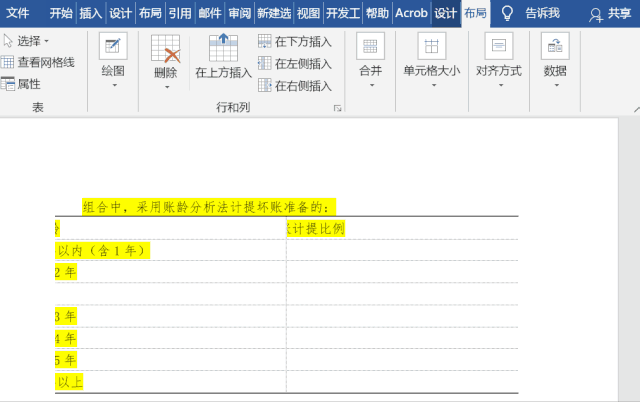
Task: Expand the 数据 dropdown arrow
Action: (x=556, y=85)
